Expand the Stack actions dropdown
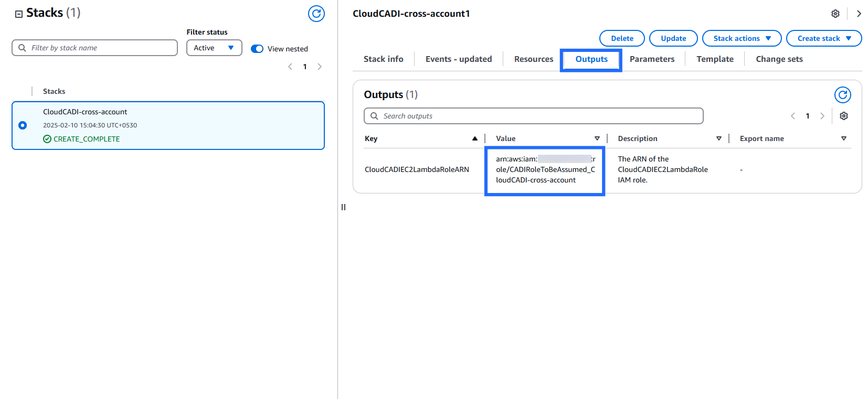 pyautogui.click(x=742, y=38)
